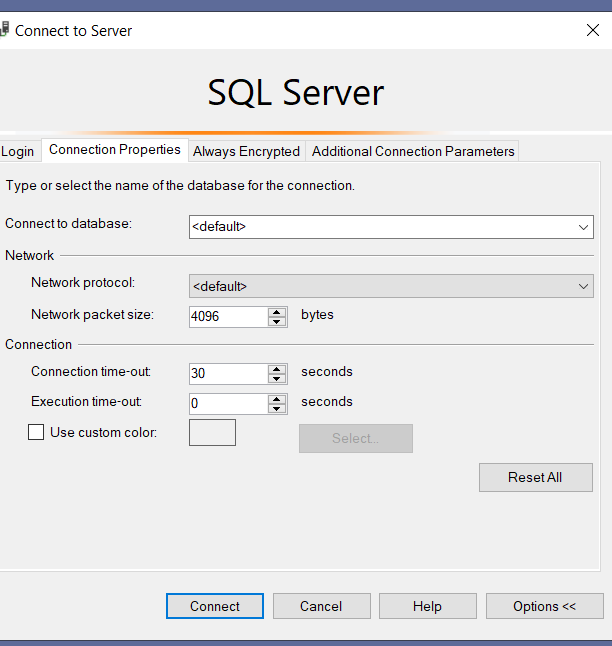Open the Connect to database dropdown

[583, 227]
